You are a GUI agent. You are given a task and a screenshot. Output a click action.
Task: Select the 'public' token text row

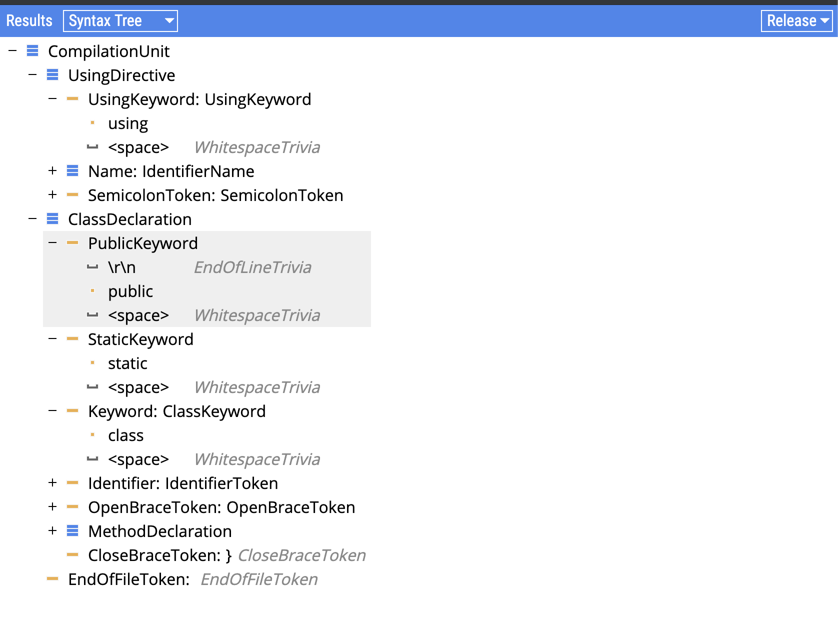[130, 291]
